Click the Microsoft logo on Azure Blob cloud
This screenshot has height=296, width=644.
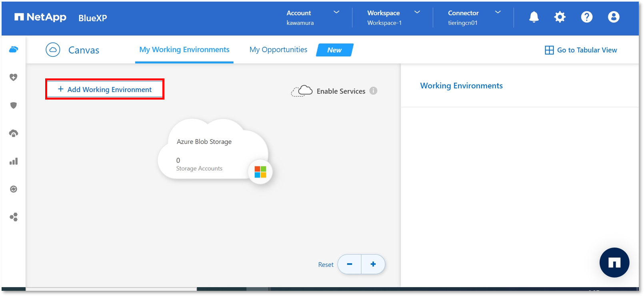(260, 172)
